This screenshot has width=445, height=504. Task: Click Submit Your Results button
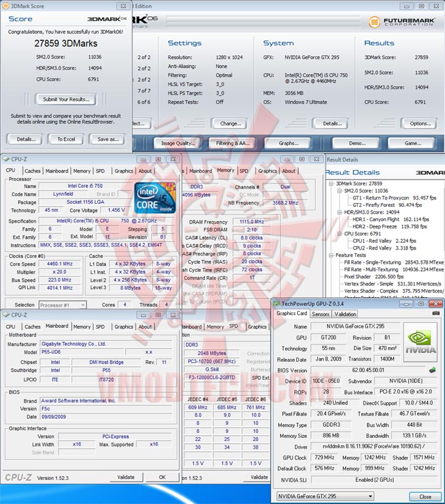point(66,99)
